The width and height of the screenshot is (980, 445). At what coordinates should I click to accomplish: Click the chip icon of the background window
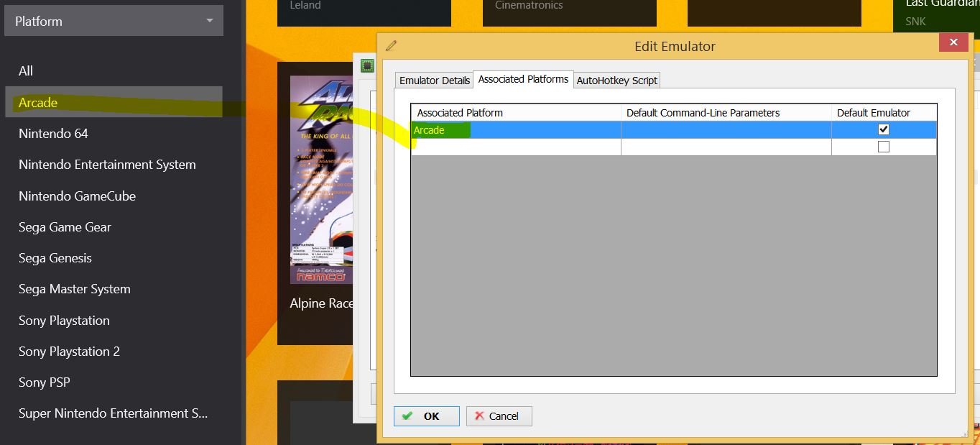tap(367, 65)
